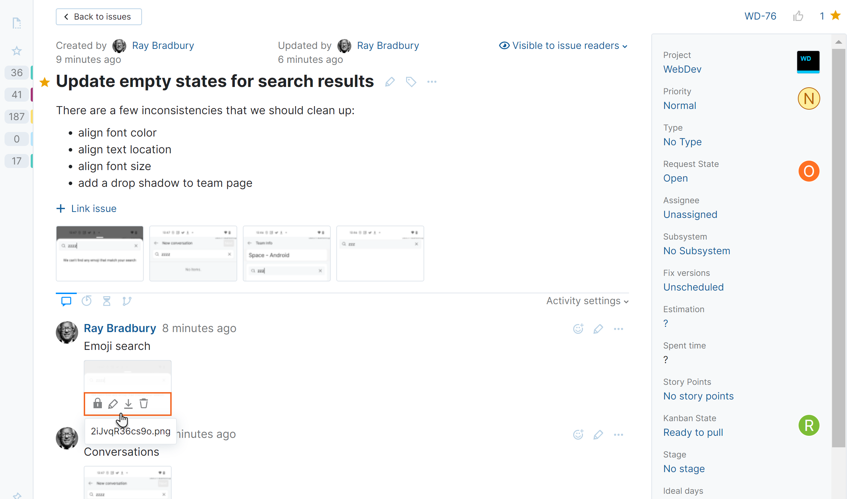View VCS changes for this issue
868x499 pixels.
(x=127, y=301)
